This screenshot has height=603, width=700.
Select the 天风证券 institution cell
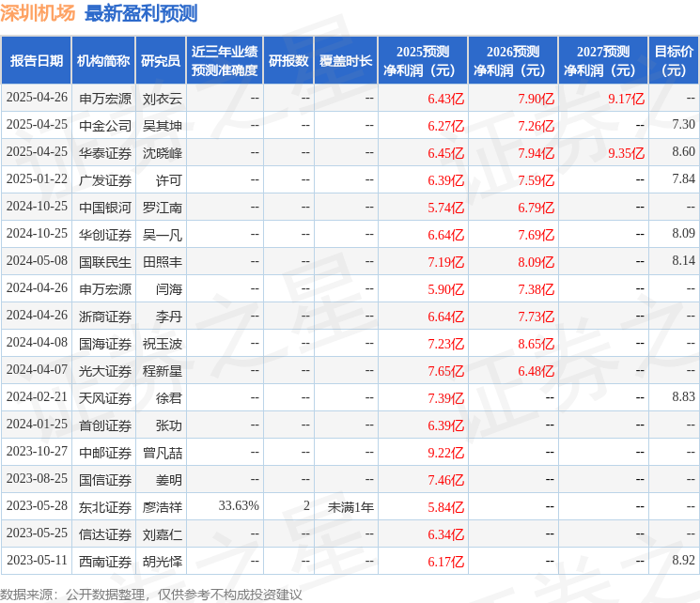point(105,398)
